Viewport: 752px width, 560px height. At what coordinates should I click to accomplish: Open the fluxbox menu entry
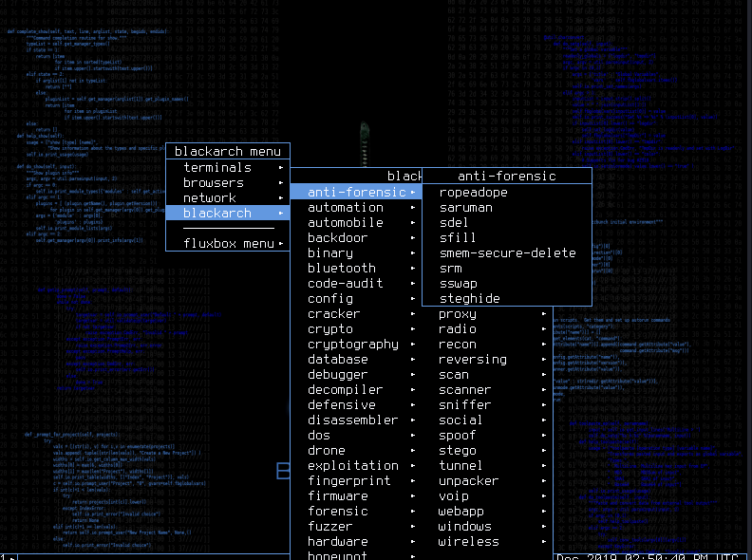[x=228, y=244]
